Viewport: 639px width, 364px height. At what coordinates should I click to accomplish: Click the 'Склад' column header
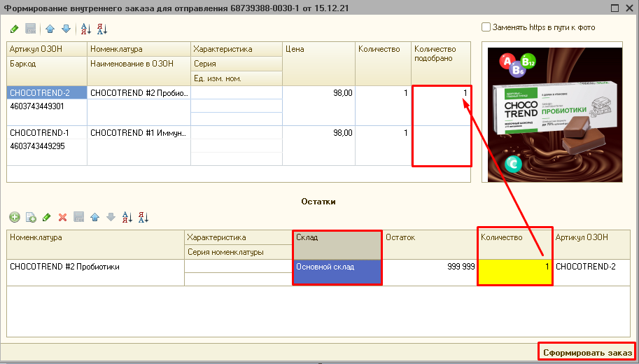click(x=337, y=244)
